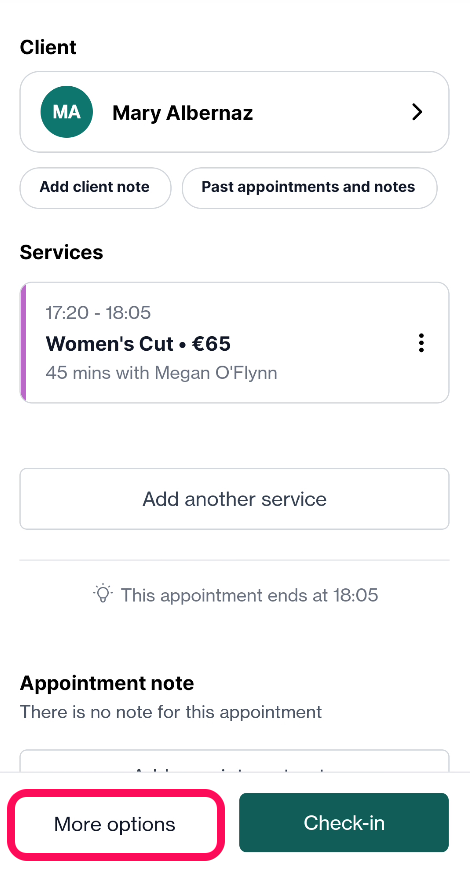Image resolution: width=470 pixels, height=891 pixels.
Task: Add another service to the appointment
Action: [x=235, y=499]
